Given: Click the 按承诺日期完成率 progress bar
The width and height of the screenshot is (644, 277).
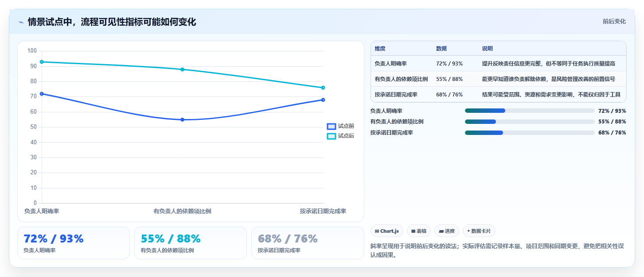Looking at the screenshot, I should point(530,133).
